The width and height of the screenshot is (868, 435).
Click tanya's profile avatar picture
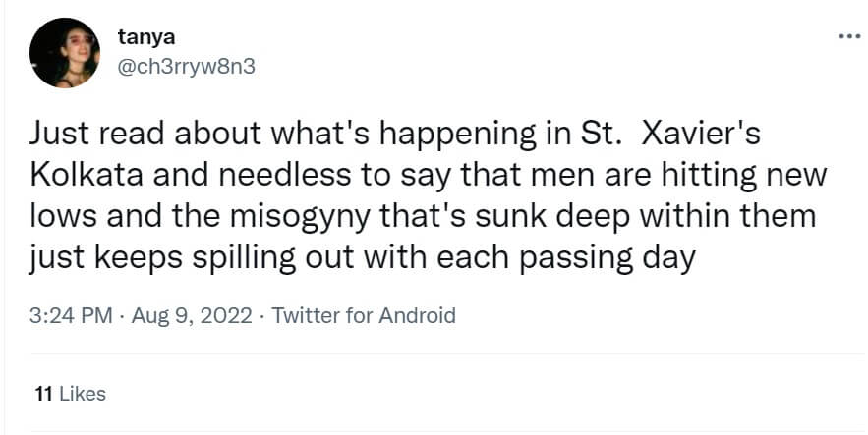point(64,54)
